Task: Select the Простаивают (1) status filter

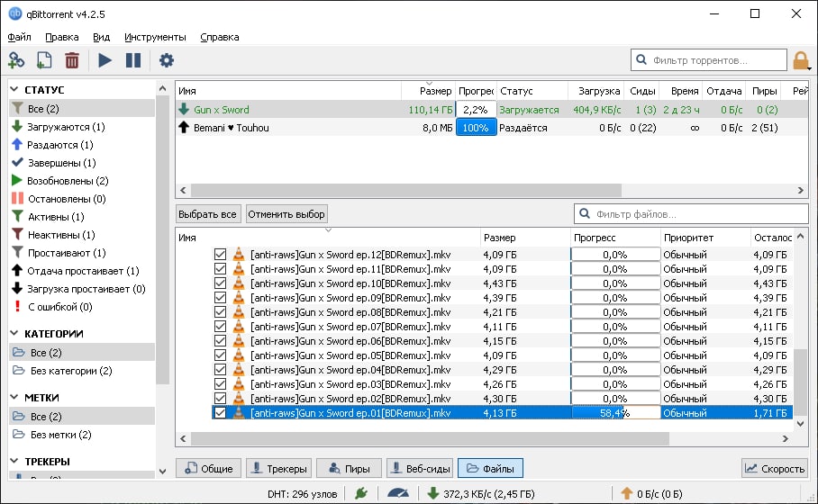Action: (82, 253)
